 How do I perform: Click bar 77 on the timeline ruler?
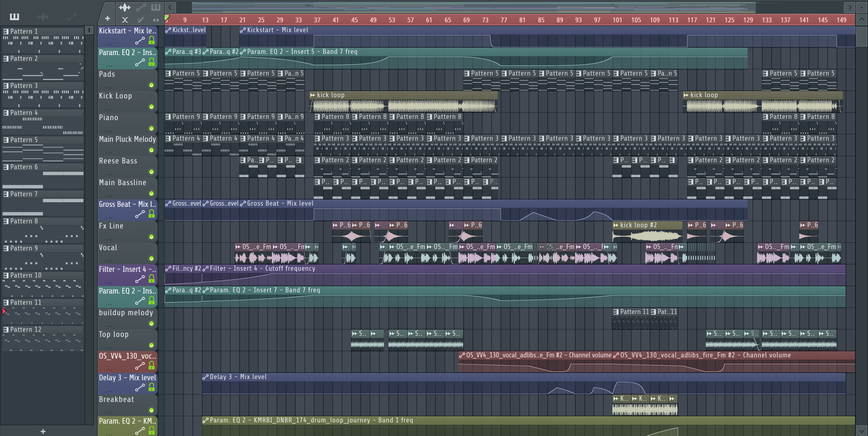click(x=503, y=20)
